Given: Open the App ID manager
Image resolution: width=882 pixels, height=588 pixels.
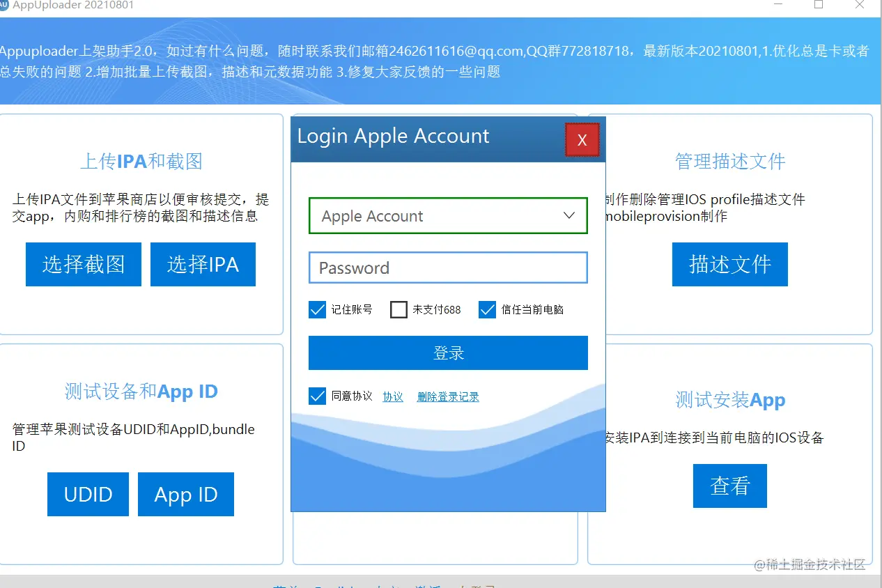Looking at the screenshot, I should 185,494.
